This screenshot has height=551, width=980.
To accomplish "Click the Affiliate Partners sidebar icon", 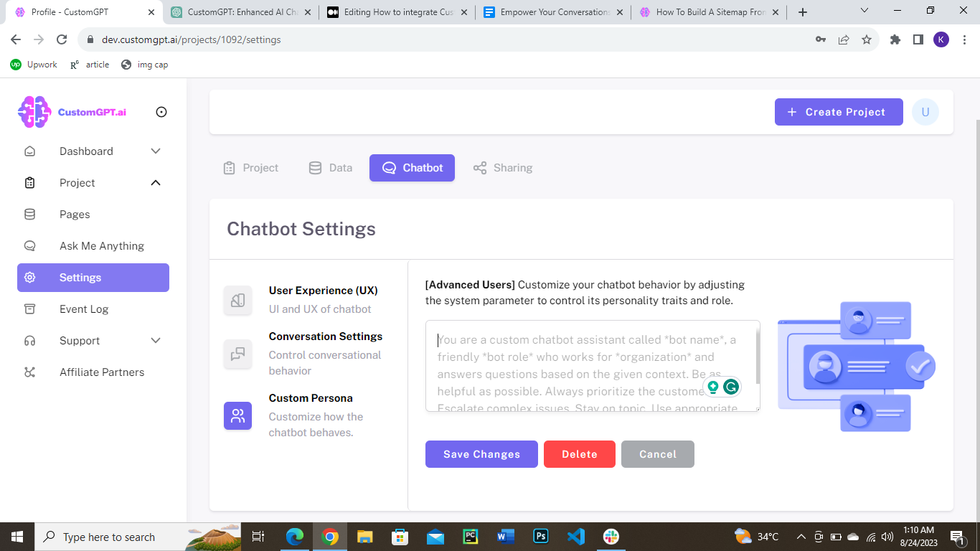I will [x=29, y=372].
